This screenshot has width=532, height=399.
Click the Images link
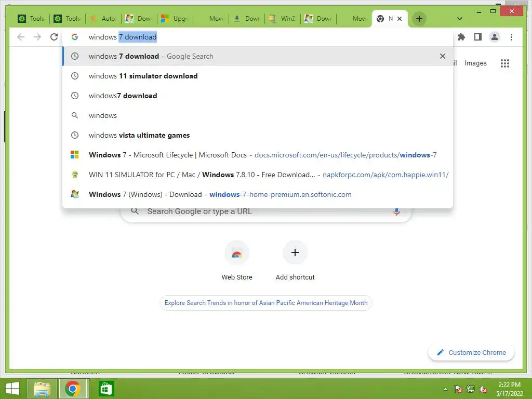tap(475, 63)
